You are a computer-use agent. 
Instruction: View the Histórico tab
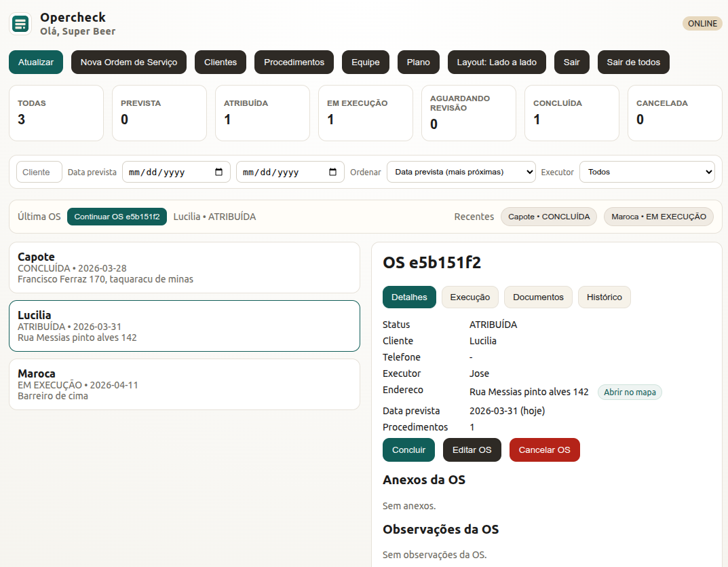(604, 297)
